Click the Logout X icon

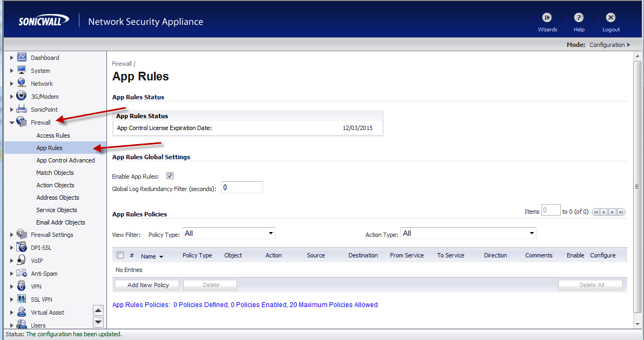611,18
